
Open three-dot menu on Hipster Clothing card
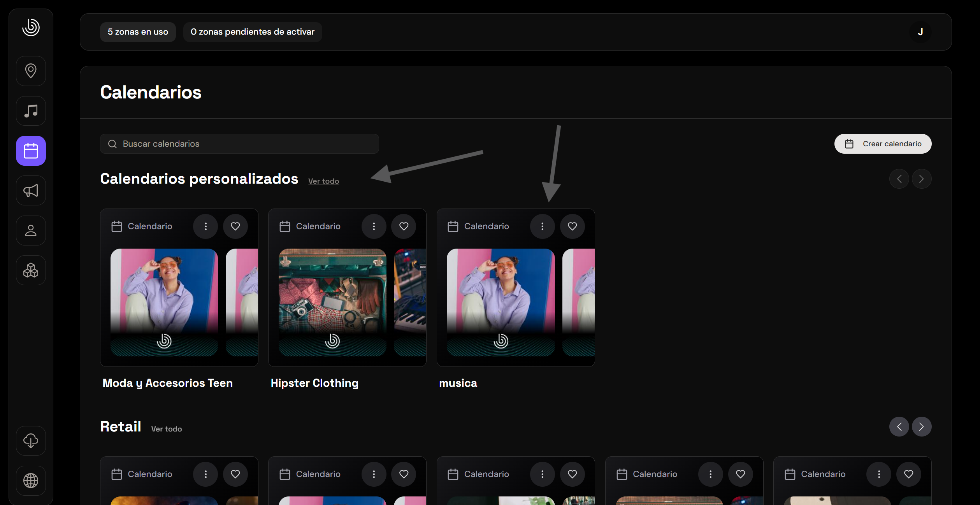coord(374,226)
